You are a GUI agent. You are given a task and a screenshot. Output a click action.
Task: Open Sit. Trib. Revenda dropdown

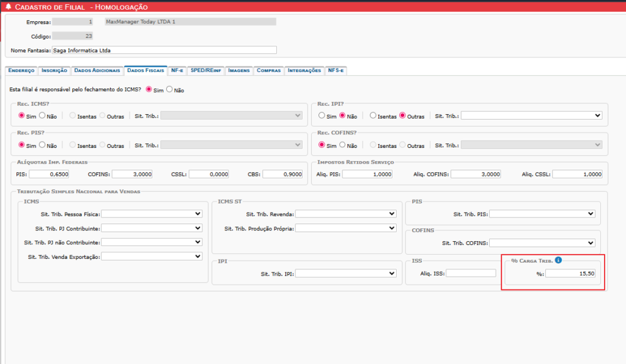pos(345,214)
